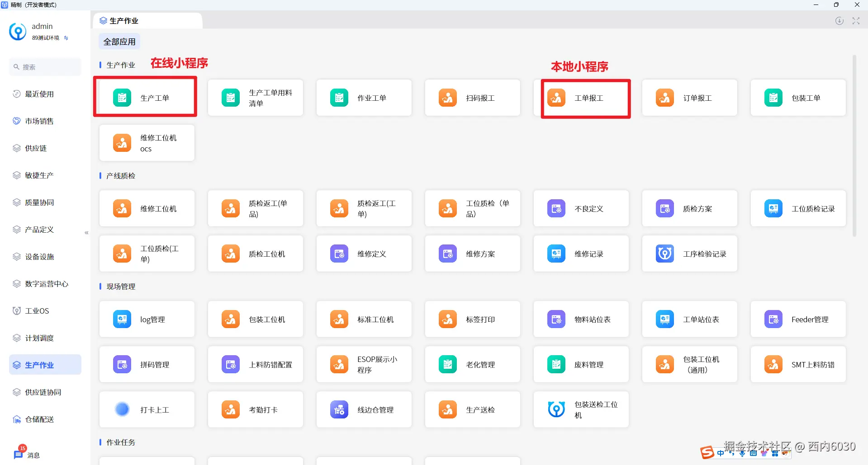Open 计划调度 sidebar menu
This screenshot has width=868, height=465.
45,338
